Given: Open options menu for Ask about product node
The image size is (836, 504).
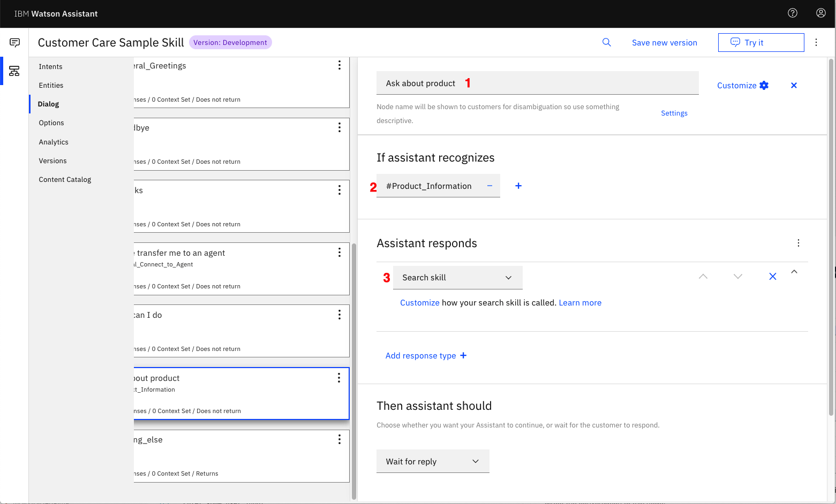Looking at the screenshot, I should pyautogui.click(x=338, y=378).
